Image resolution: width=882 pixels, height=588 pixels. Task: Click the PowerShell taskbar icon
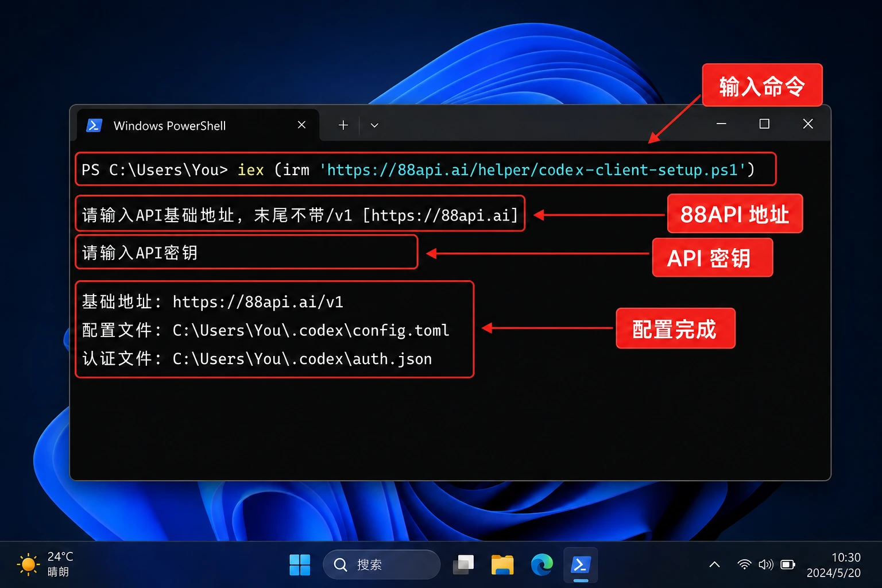(x=581, y=565)
